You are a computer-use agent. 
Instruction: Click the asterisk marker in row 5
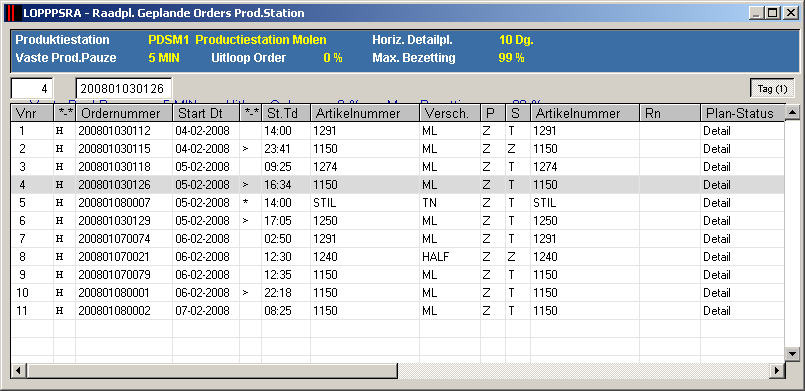point(245,203)
